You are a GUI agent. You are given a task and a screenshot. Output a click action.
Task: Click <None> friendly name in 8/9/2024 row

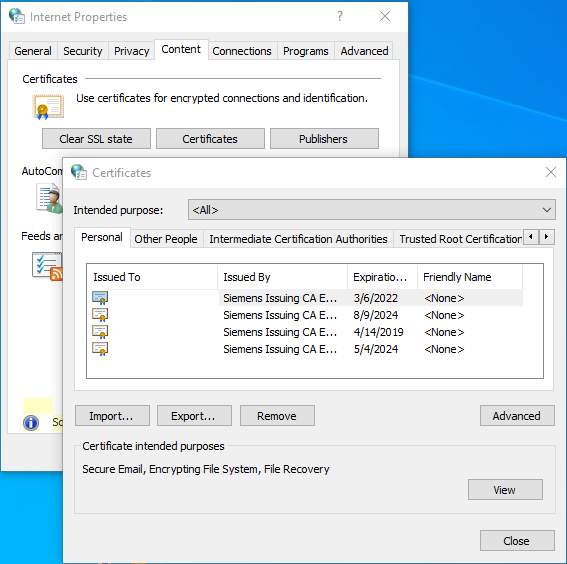tap(444, 315)
